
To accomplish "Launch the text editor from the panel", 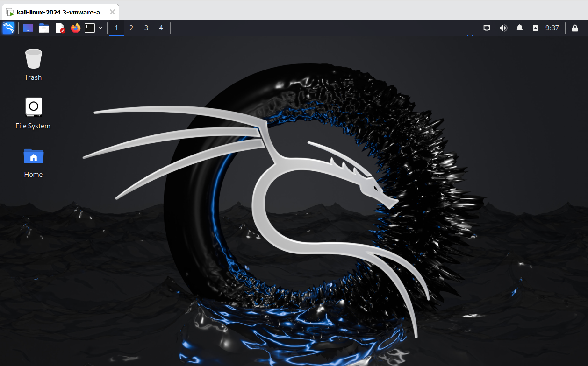I will [x=60, y=28].
